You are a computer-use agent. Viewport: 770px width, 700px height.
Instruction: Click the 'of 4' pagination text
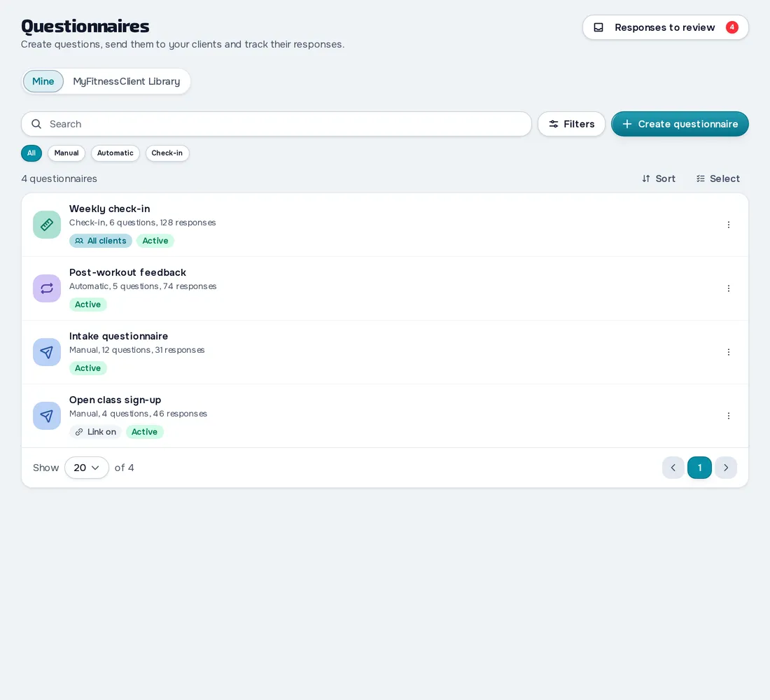124,468
